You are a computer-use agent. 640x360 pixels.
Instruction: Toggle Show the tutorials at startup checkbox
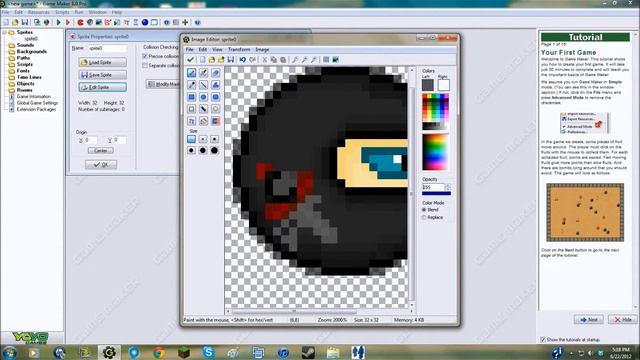(x=543, y=340)
